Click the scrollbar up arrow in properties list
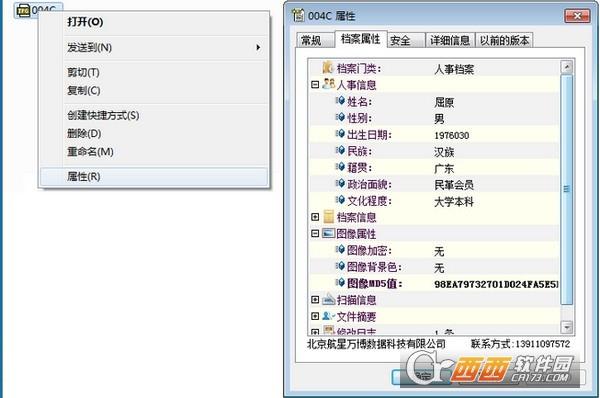The image size is (600, 398). tap(567, 67)
